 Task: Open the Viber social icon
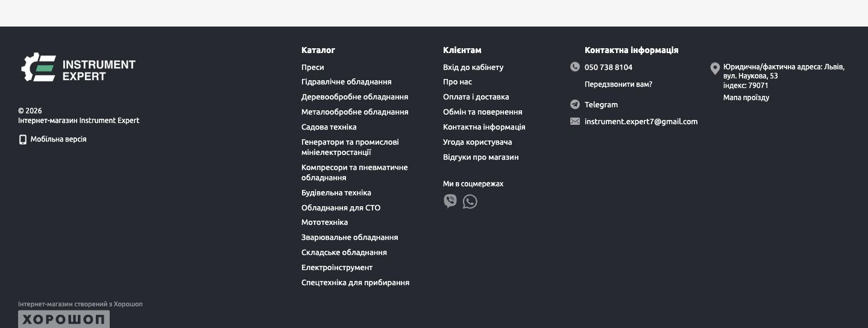450,201
